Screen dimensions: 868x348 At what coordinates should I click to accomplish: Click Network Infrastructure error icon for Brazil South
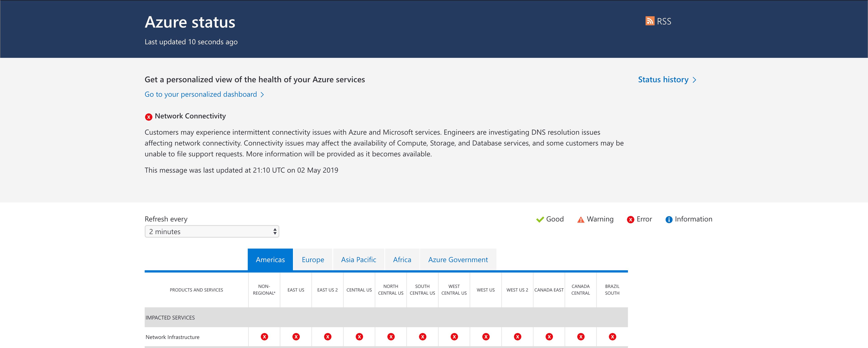(x=612, y=336)
